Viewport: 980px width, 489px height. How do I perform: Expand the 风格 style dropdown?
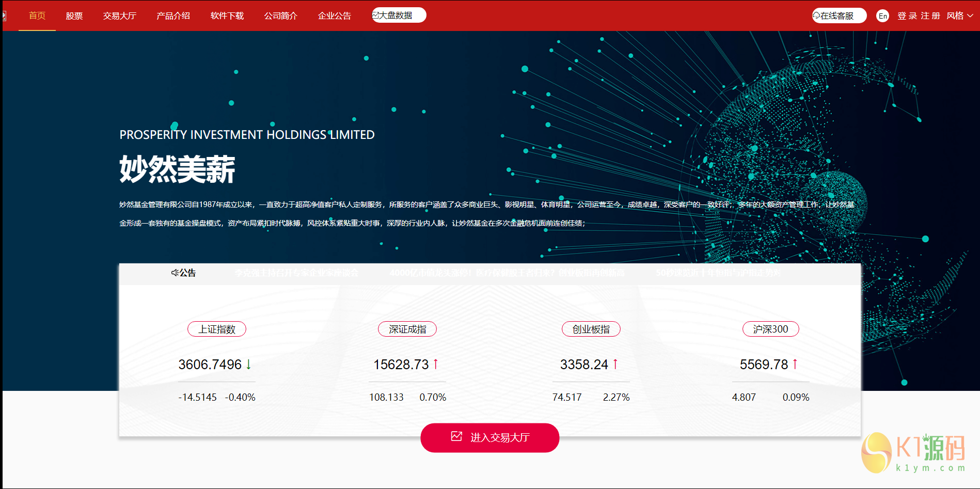click(960, 15)
